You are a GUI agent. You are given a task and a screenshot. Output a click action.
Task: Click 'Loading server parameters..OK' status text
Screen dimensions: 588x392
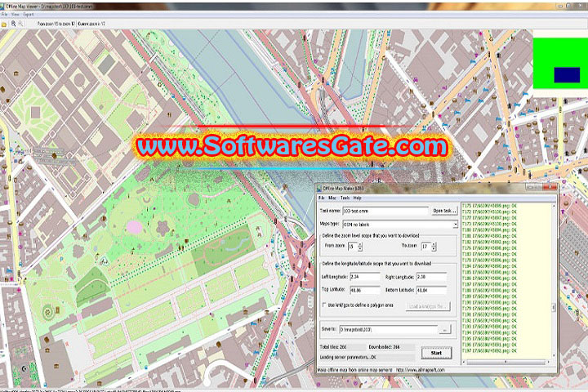point(348,358)
